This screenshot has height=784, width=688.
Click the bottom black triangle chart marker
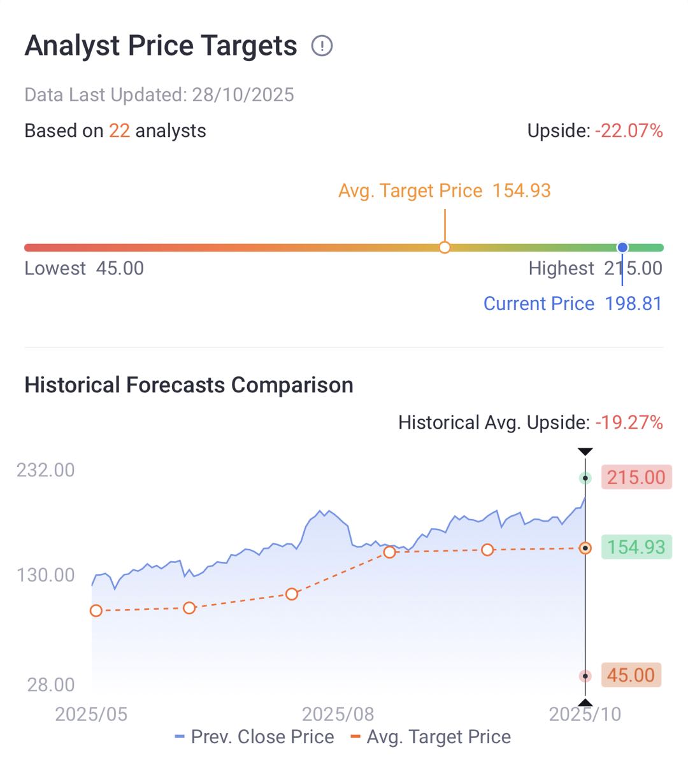[x=585, y=702]
